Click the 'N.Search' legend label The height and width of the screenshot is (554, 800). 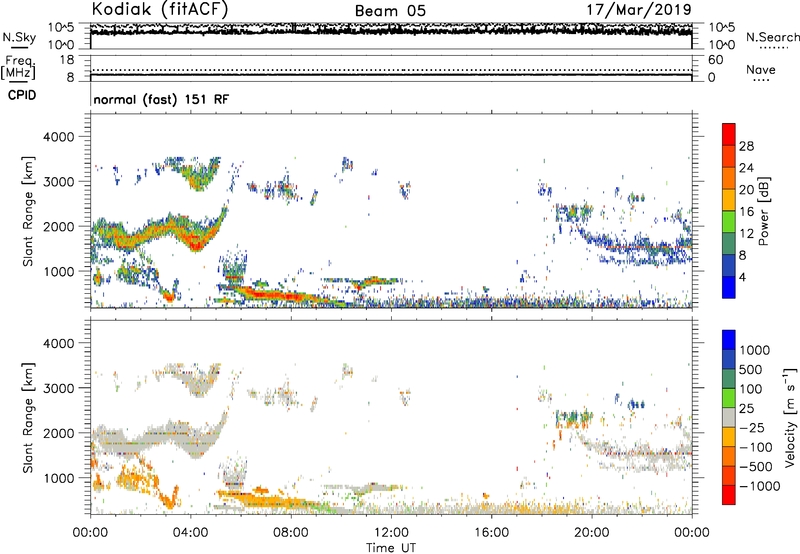[772, 37]
